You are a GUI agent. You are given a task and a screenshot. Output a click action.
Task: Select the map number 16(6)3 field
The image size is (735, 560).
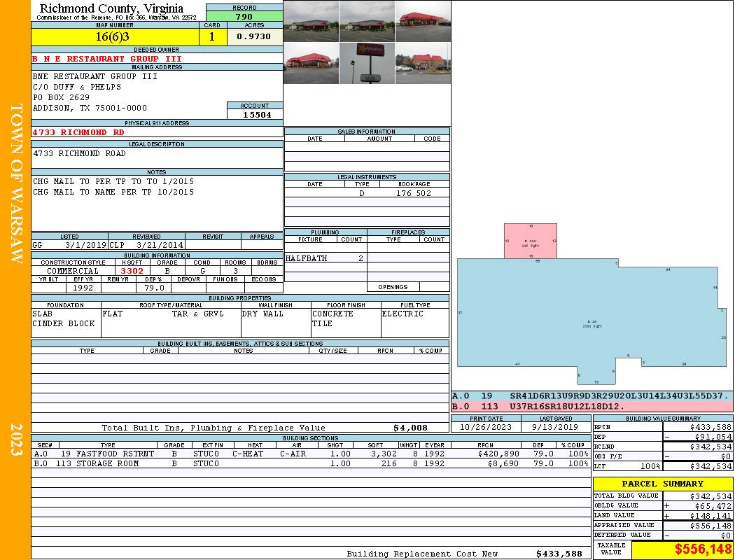pos(115,36)
